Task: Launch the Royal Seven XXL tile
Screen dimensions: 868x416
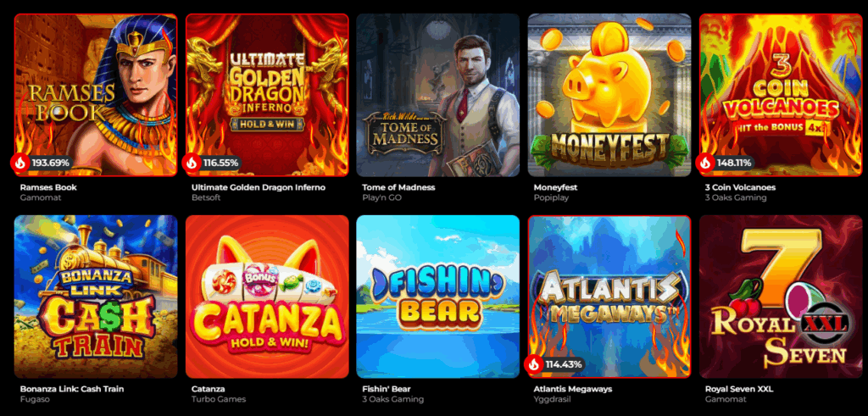Action: coord(781,297)
